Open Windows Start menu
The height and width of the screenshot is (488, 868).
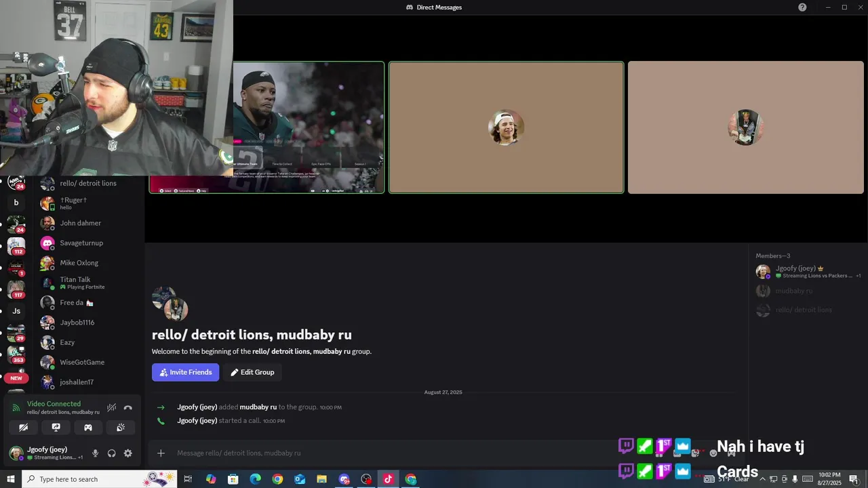pyautogui.click(x=11, y=479)
